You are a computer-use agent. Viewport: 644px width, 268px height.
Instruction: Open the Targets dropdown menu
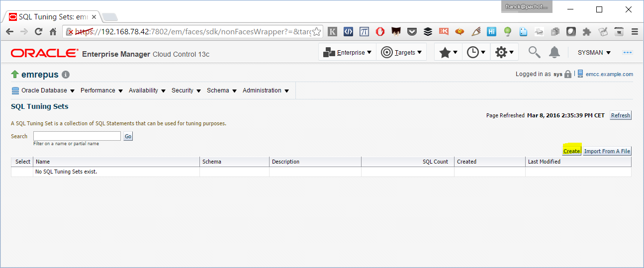(x=401, y=52)
